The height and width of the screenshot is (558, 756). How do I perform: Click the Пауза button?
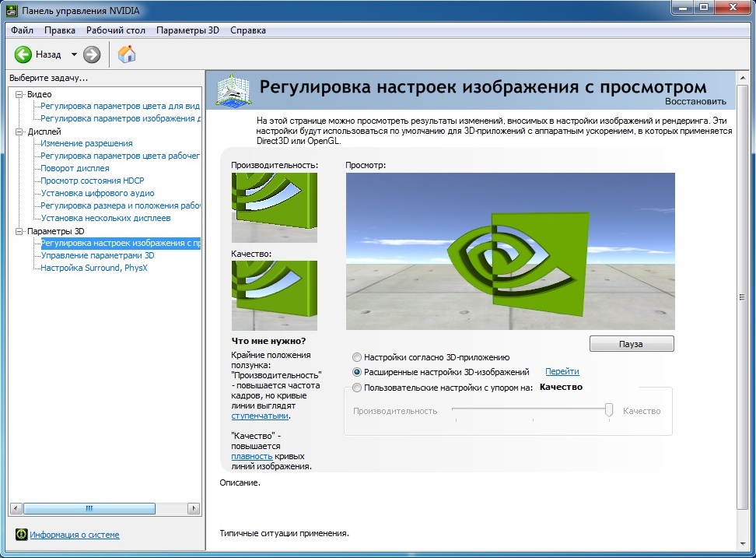[632, 344]
